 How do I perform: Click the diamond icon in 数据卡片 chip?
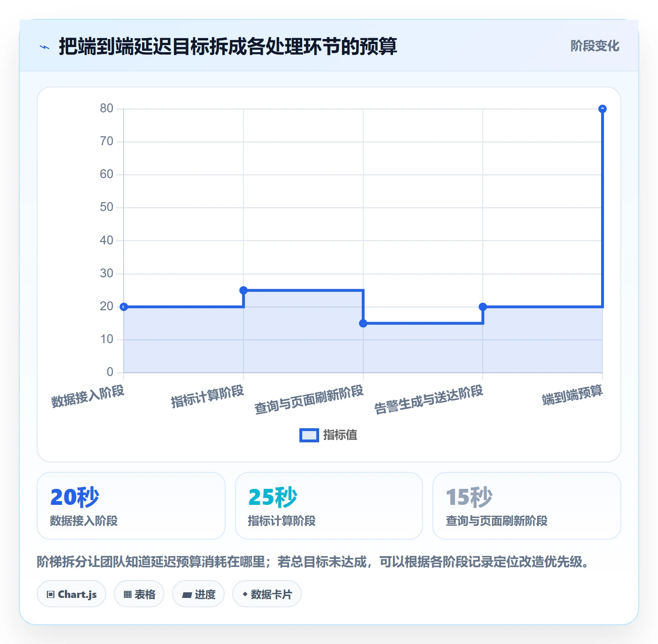click(245, 594)
